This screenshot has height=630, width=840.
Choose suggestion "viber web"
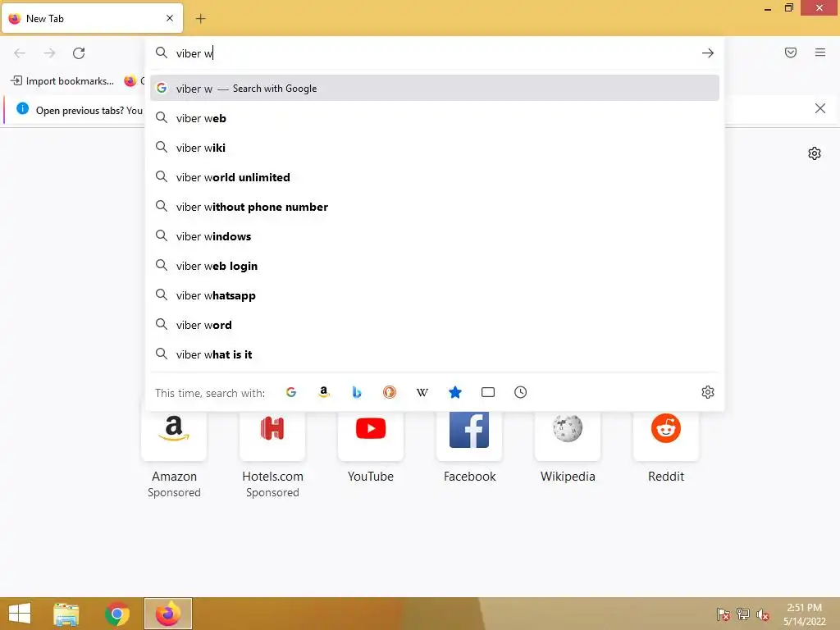pyautogui.click(x=435, y=118)
